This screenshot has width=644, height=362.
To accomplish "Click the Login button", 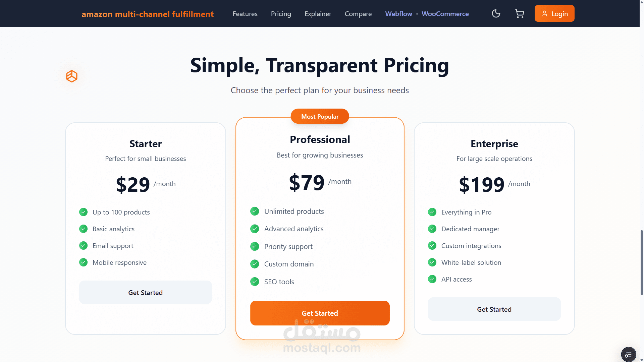I will pyautogui.click(x=554, y=14).
